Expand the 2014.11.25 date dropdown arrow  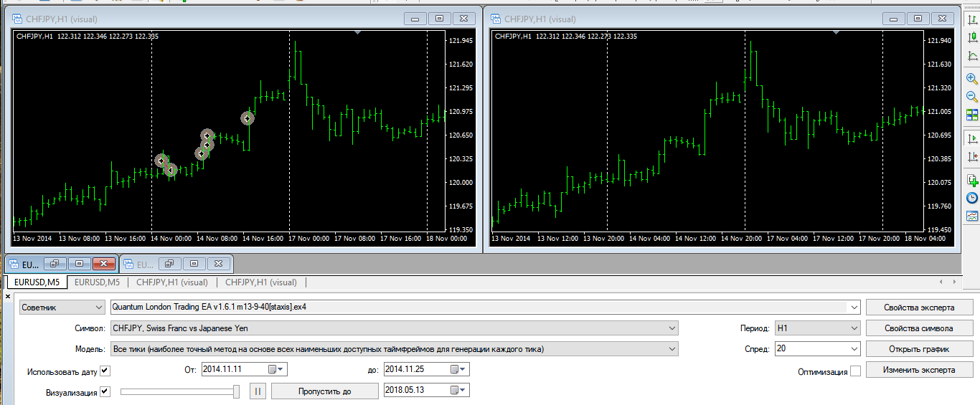pos(464,369)
